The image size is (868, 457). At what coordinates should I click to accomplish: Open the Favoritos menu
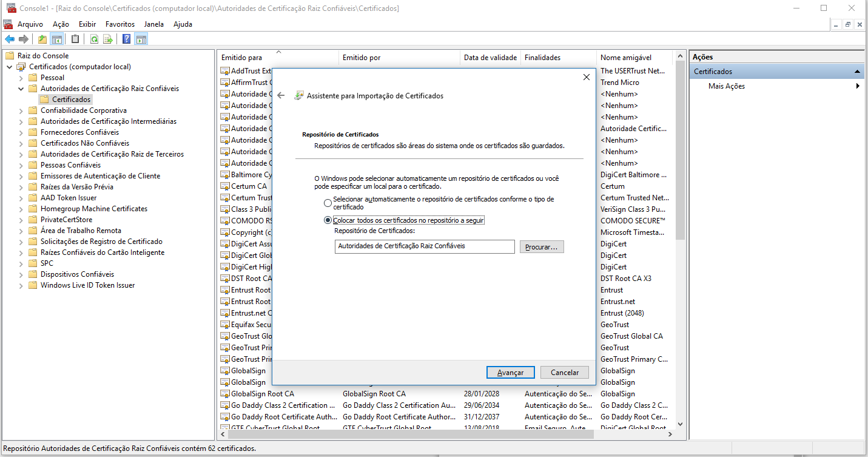click(x=120, y=24)
